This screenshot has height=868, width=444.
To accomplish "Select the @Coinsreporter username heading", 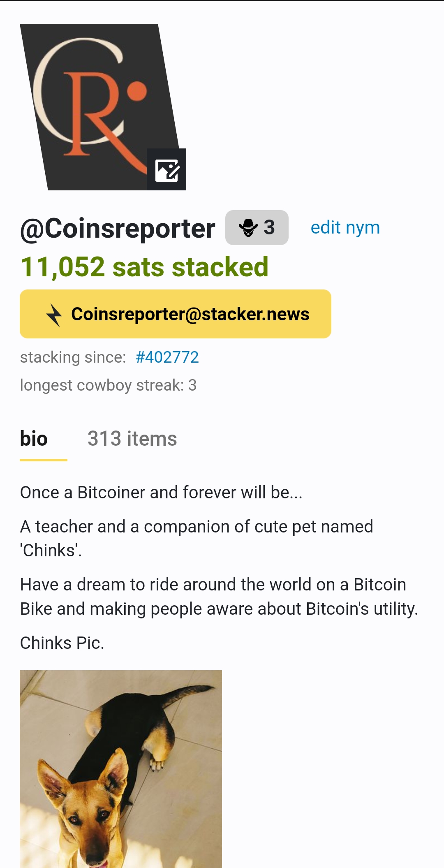I will [x=118, y=228].
